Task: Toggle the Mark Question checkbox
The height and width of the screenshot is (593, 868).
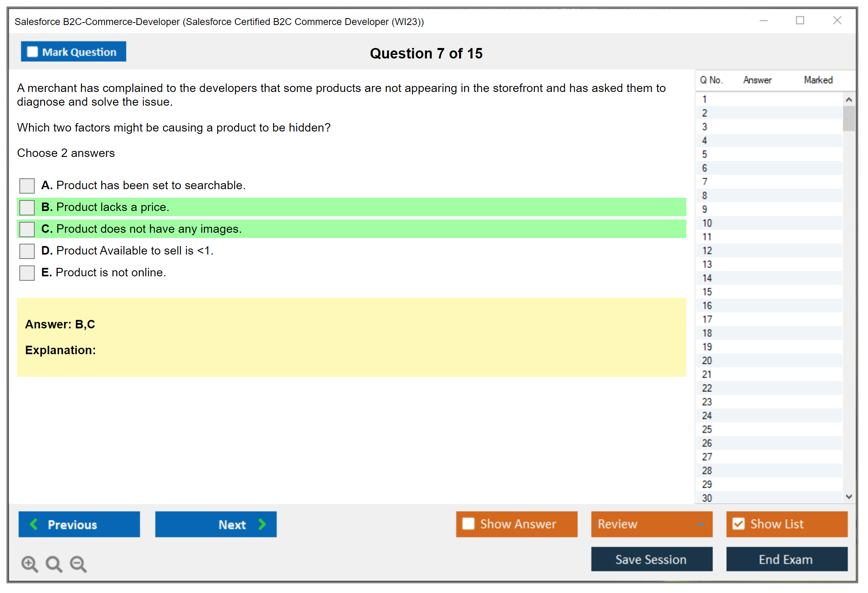Action: tap(32, 52)
